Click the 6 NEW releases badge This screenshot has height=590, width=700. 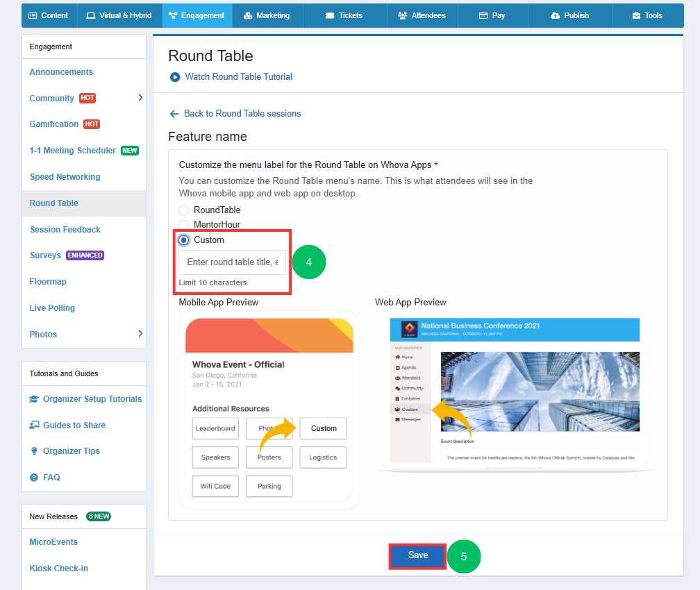coord(99,516)
